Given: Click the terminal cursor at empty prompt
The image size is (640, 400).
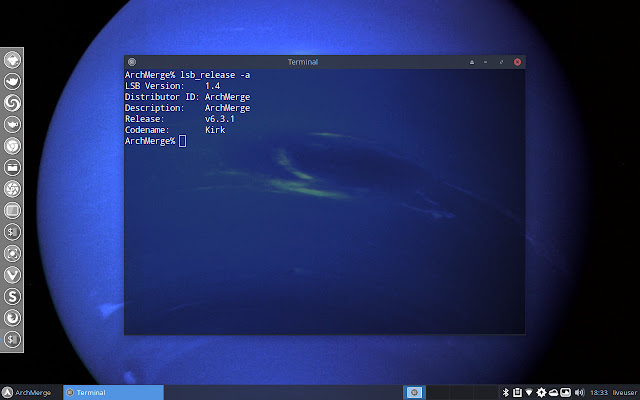Looking at the screenshot, I should pos(182,141).
